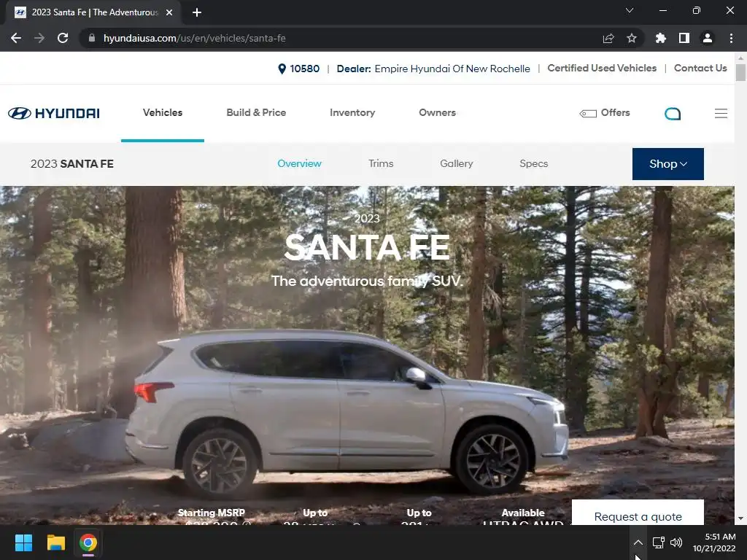
Task: Click the Offers tag icon
Action: [x=587, y=113]
